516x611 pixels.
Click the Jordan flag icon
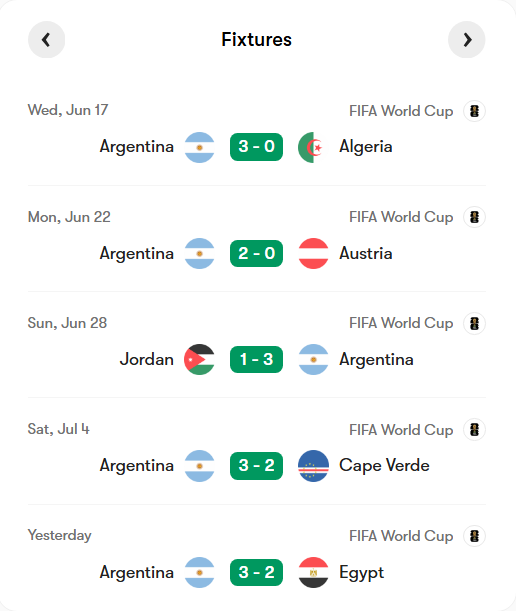point(199,360)
